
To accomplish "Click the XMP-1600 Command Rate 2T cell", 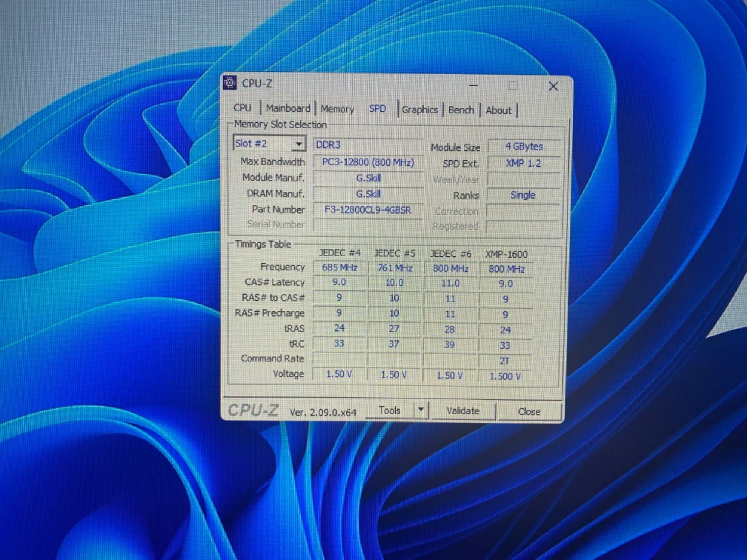I will tap(505, 361).
